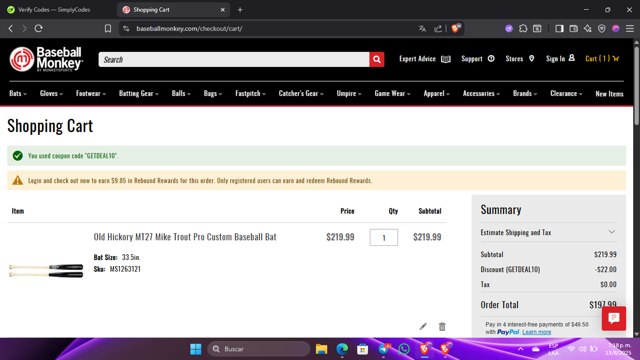Expand the Balls menu

click(181, 93)
